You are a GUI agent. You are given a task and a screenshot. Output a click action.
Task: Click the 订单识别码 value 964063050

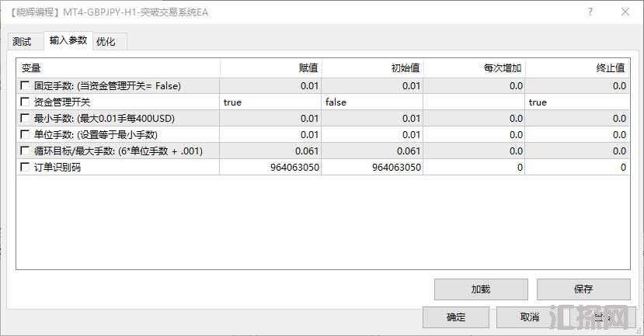tap(270, 168)
